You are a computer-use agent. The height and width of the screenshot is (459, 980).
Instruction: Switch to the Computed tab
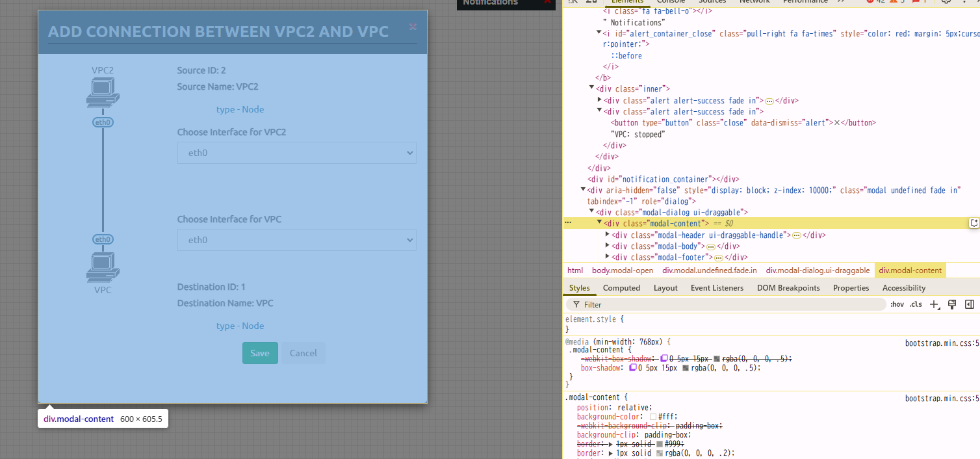coord(621,288)
